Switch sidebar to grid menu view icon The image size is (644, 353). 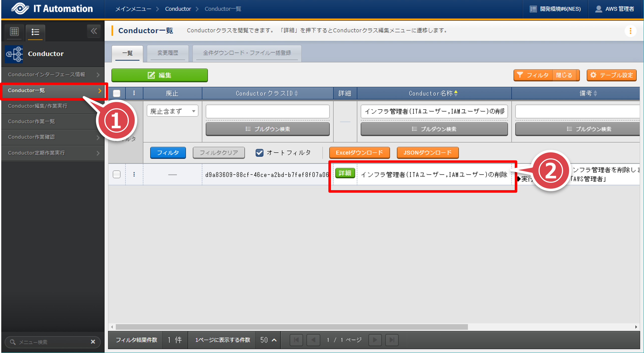14,32
